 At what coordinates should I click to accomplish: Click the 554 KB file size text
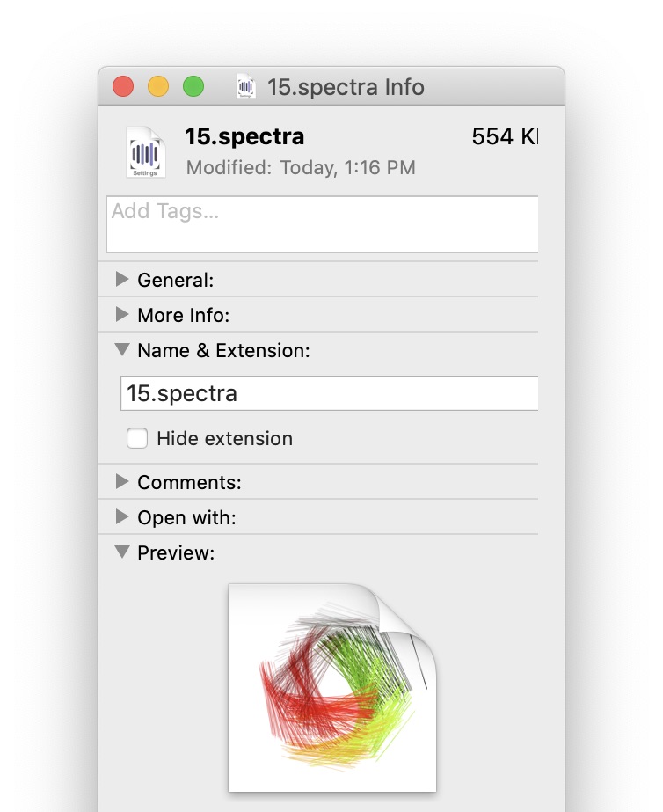(x=505, y=136)
